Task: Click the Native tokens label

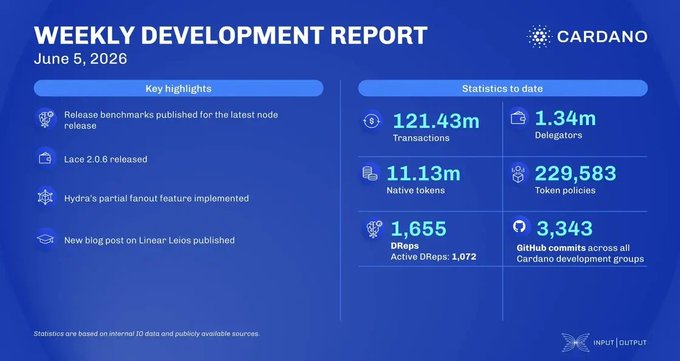Action: click(x=415, y=190)
